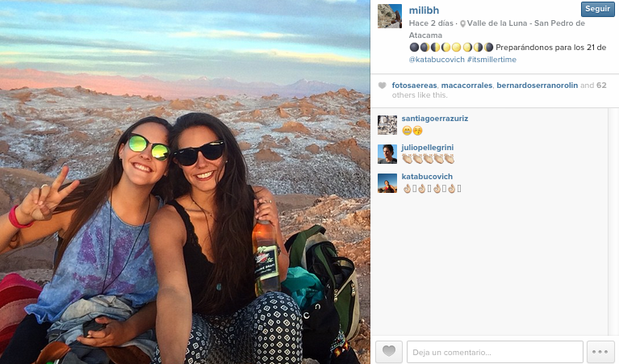Open katabucovich's avatar thumbnail
Screen dimensions: 619x364
387,183
